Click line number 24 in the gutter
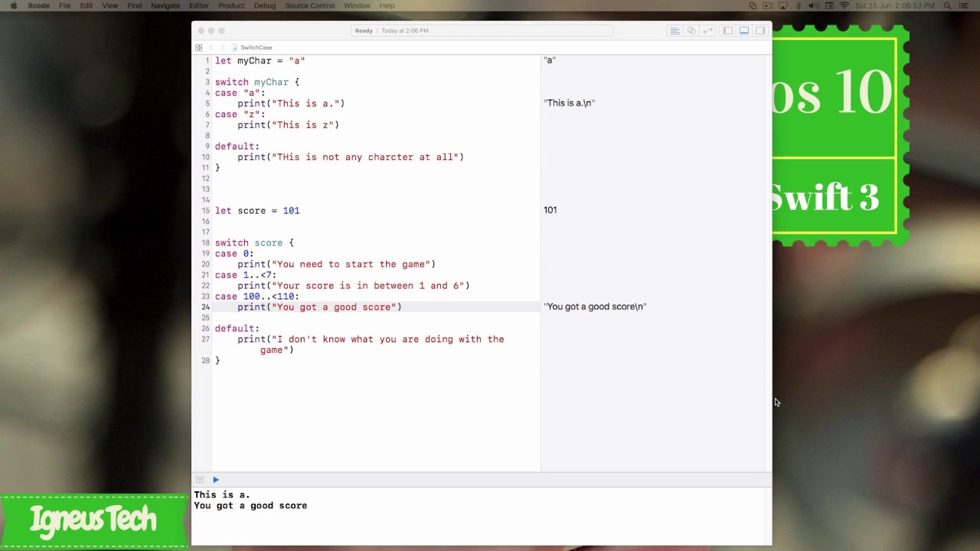The image size is (980, 551). pyautogui.click(x=206, y=307)
